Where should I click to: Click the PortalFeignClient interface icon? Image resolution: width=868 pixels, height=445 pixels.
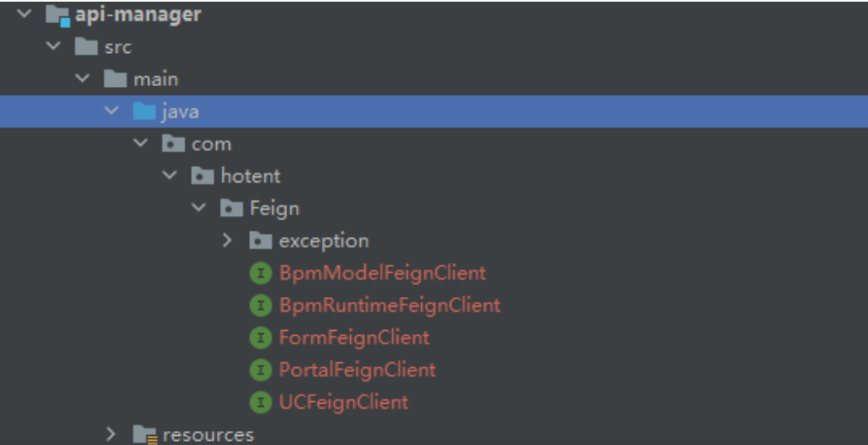tap(261, 370)
